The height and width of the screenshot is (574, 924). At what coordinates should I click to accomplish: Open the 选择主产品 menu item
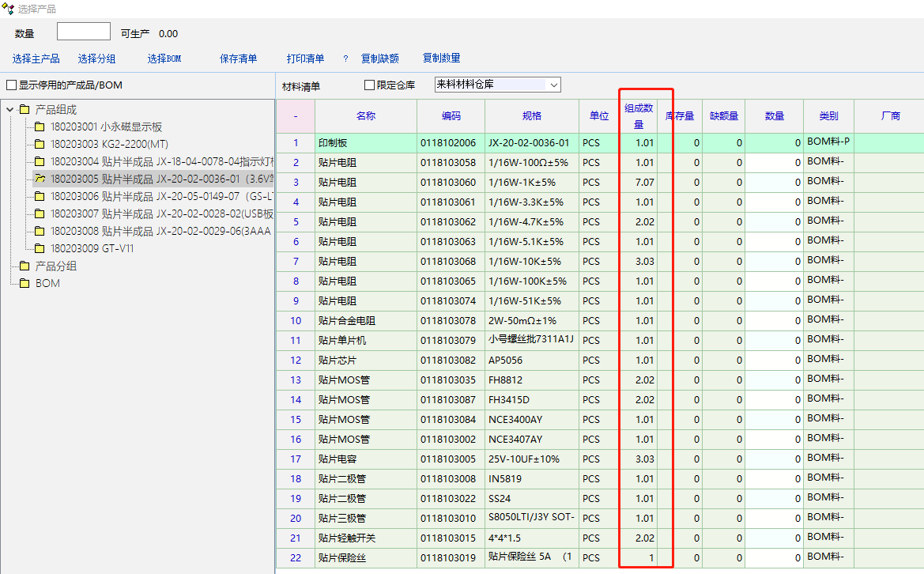36,59
